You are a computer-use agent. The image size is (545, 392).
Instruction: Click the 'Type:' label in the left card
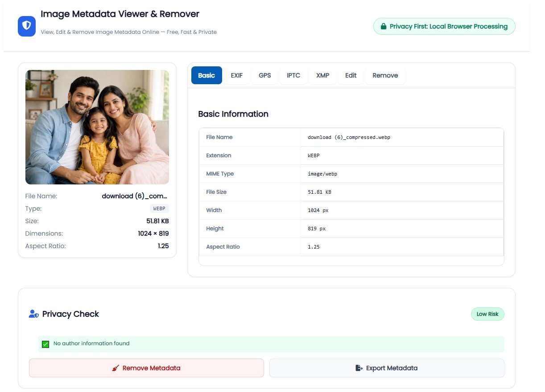[x=33, y=208]
